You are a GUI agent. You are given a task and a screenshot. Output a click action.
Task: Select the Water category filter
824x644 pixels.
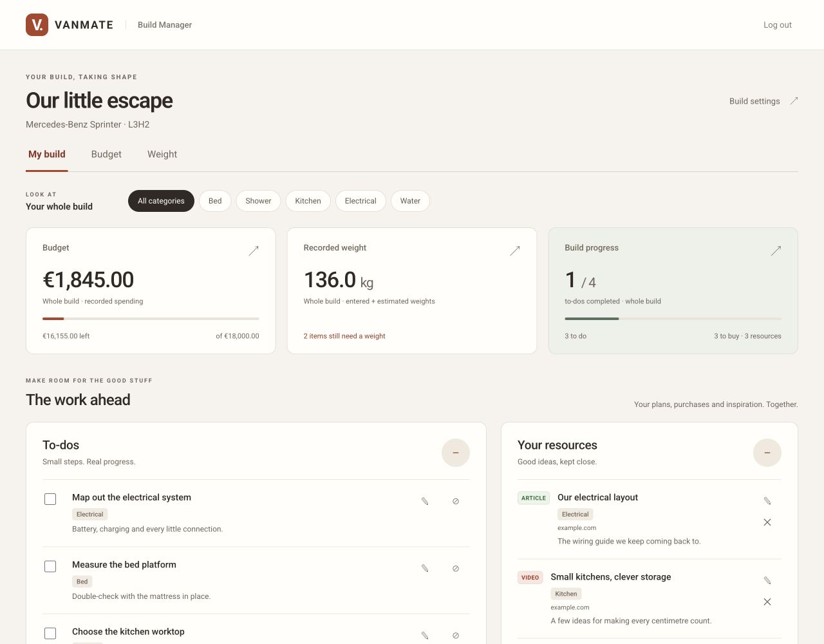tap(410, 201)
